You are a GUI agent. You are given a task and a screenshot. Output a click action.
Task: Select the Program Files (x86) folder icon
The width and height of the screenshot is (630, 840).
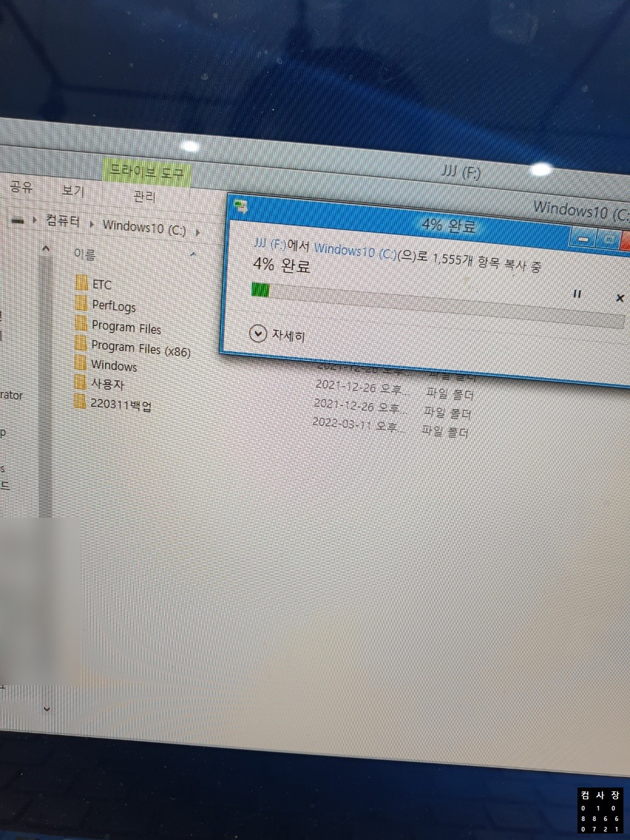point(81,343)
